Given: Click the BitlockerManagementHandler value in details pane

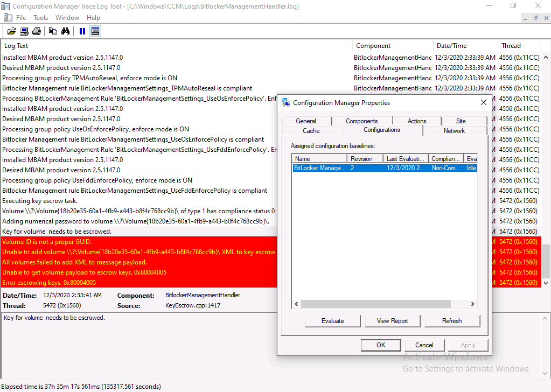Looking at the screenshot, I should (x=203, y=295).
